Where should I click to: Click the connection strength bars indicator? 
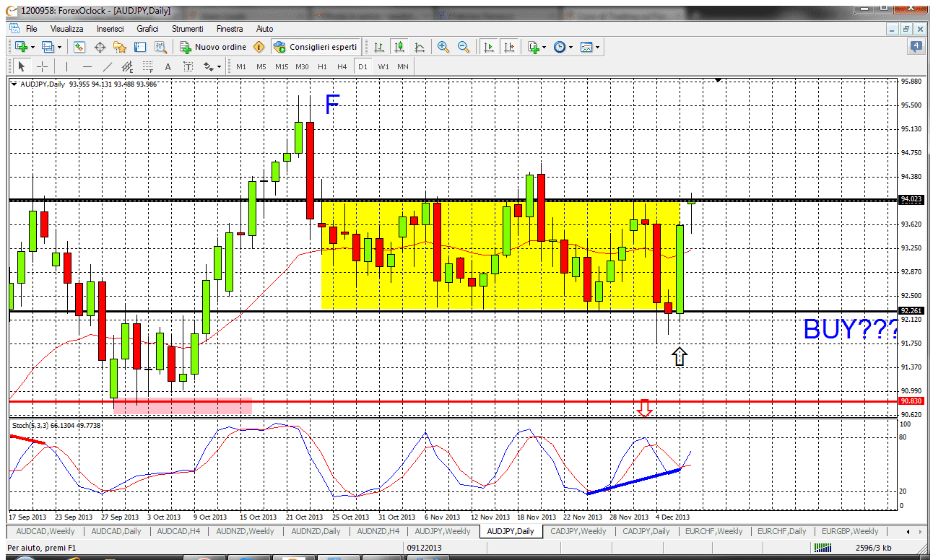click(x=823, y=548)
